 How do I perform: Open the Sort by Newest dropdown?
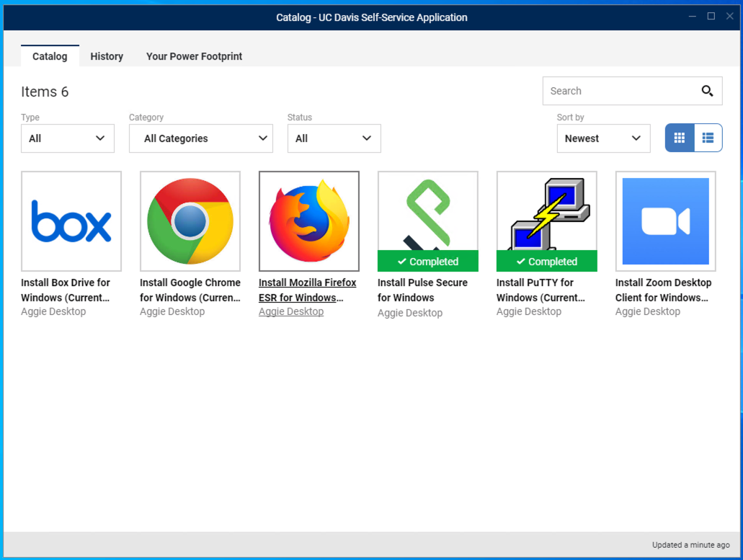603,138
